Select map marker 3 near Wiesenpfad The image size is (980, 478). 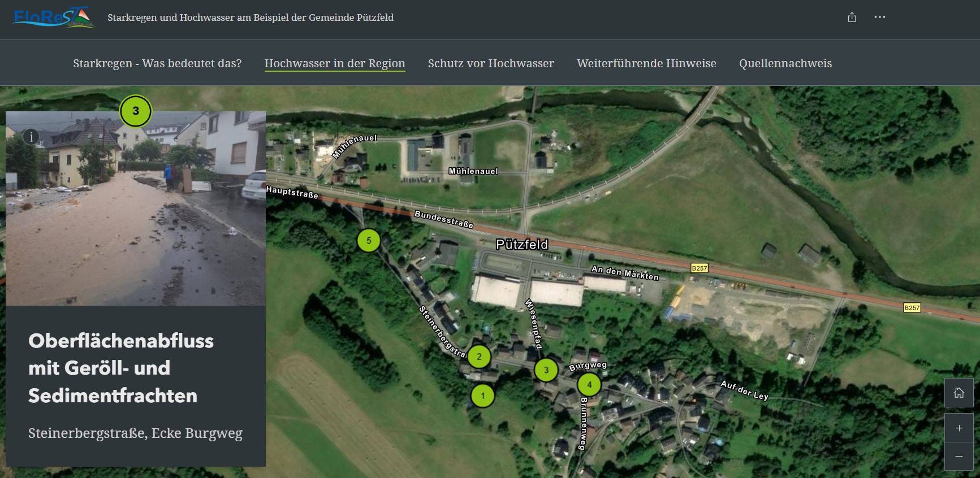point(546,370)
